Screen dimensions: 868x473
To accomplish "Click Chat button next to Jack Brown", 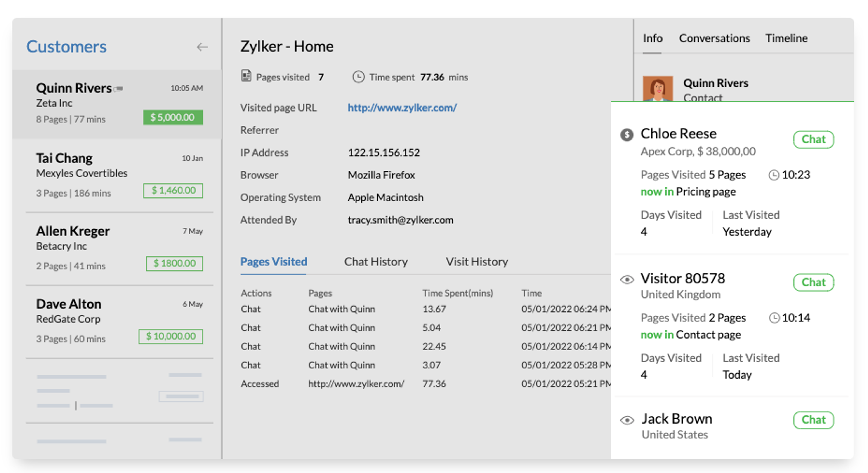I will click(814, 420).
